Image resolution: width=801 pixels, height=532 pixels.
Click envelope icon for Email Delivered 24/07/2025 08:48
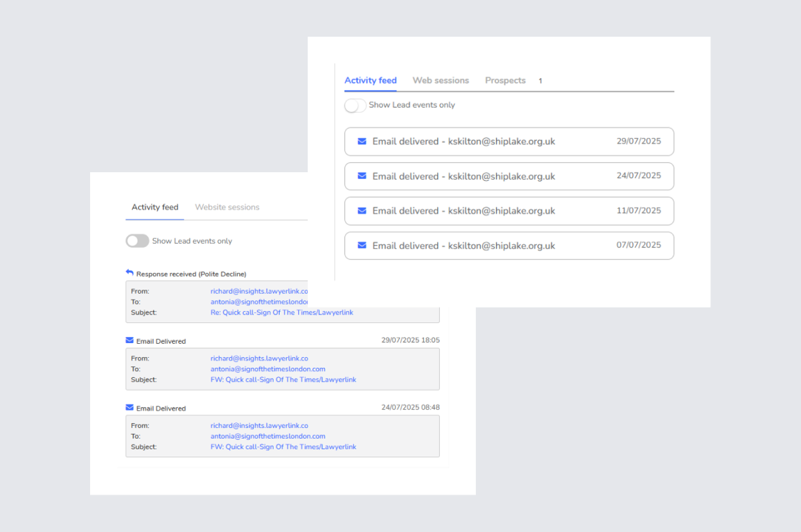[x=129, y=408]
